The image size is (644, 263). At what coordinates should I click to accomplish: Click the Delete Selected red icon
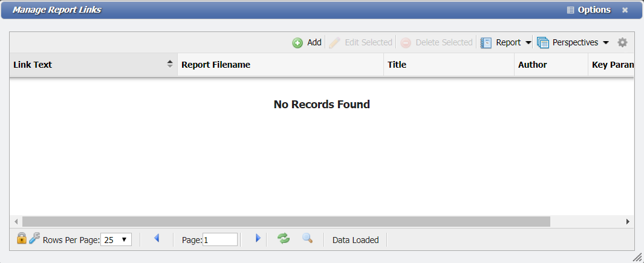(406, 43)
